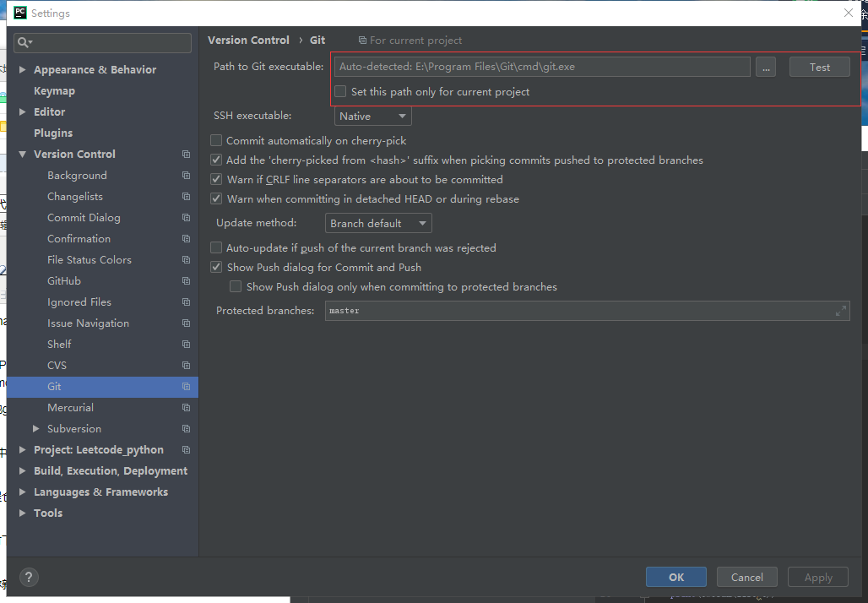Uncheck the cherry-picked from hash suffix option
868x603 pixels.
coord(216,160)
